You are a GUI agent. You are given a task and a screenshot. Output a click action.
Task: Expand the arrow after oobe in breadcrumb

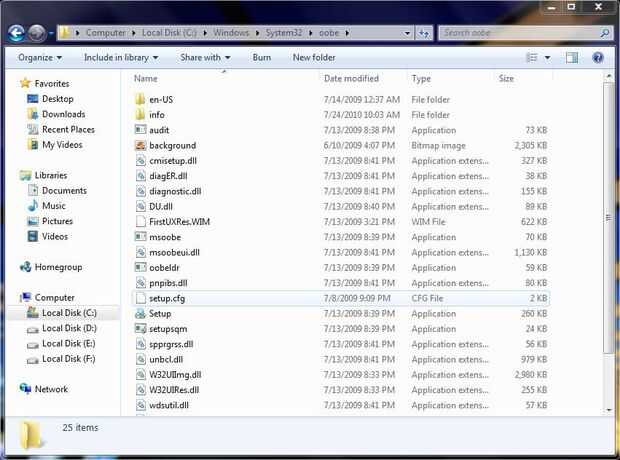(x=347, y=33)
